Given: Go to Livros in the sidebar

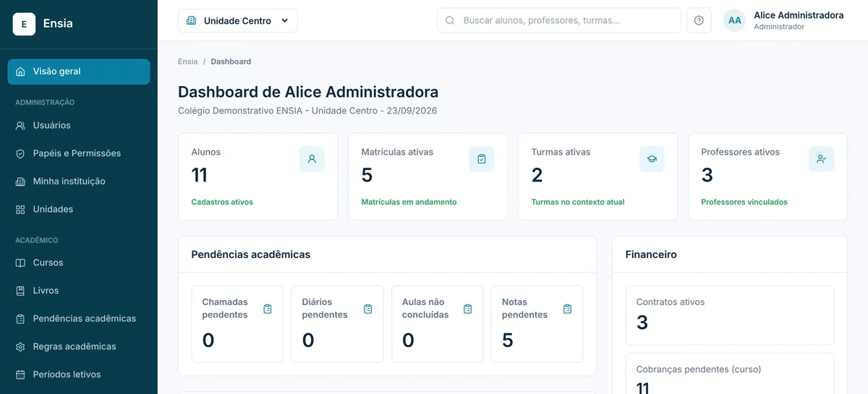Looking at the screenshot, I should pyautogui.click(x=79, y=291).
